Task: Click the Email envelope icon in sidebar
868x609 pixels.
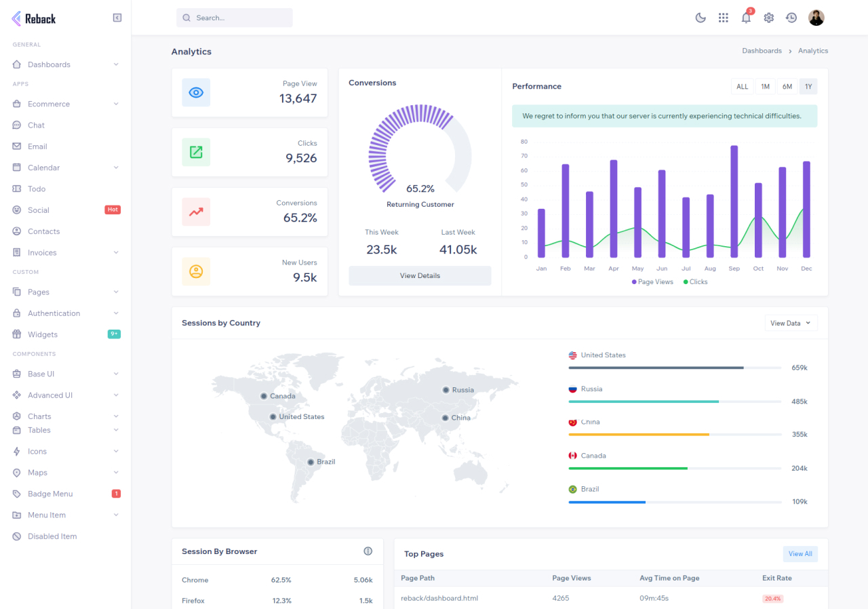Action: tap(17, 146)
